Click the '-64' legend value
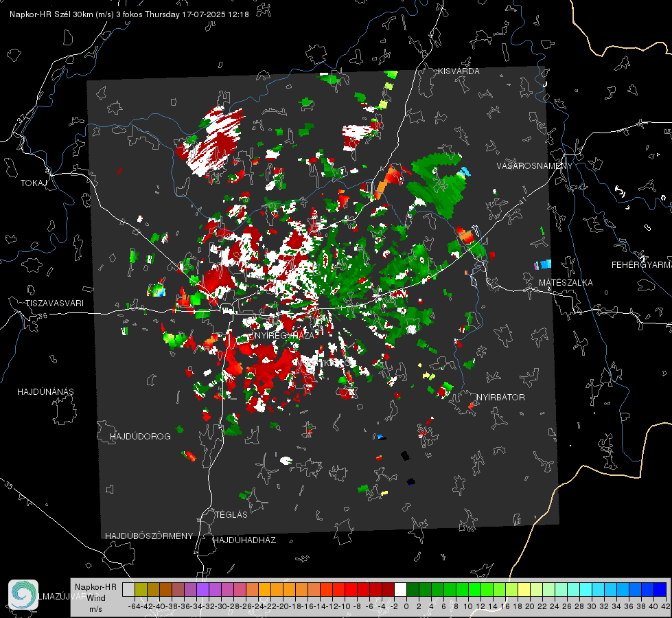672x618 pixels. [134, 606]
